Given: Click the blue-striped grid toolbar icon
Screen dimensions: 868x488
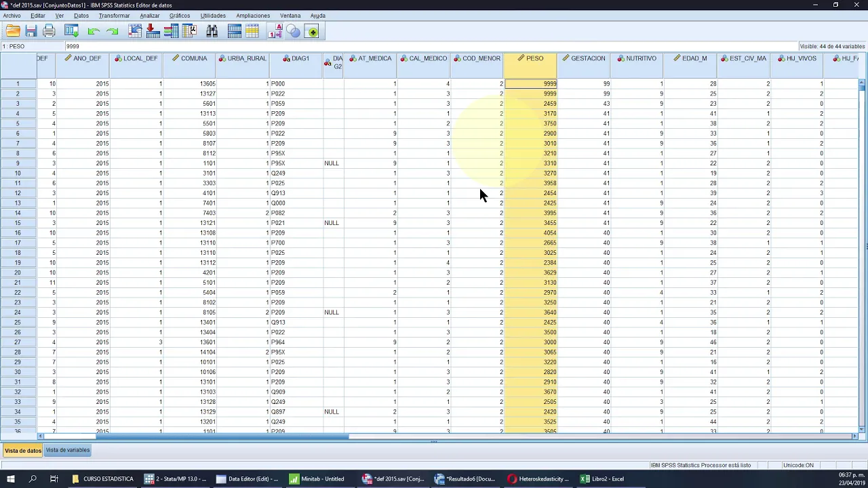Looking at the screenshot, I should click(x=235, y=31).
